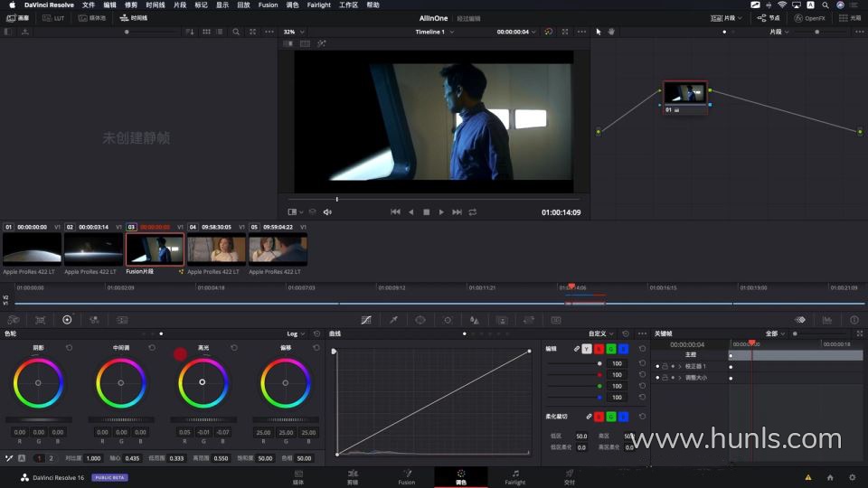Open the Scopes panel icon
868x488 pixels.
tap(826, 320)
